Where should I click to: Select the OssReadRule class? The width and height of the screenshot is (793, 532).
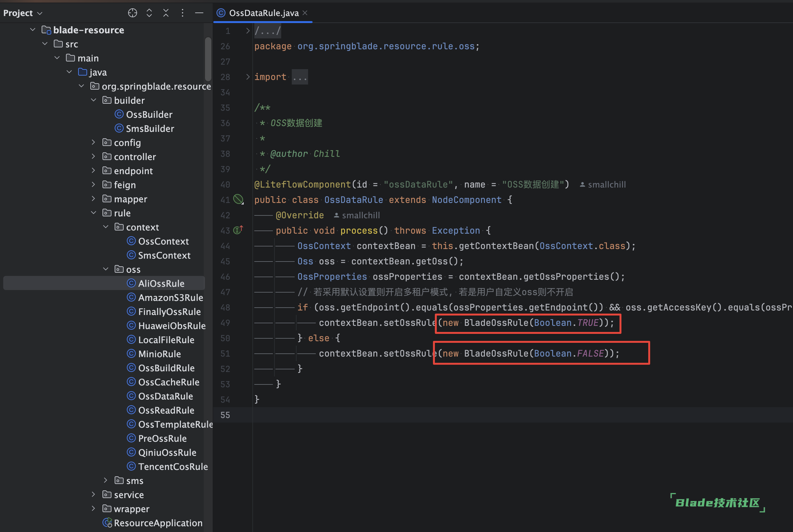click(166, 410)
